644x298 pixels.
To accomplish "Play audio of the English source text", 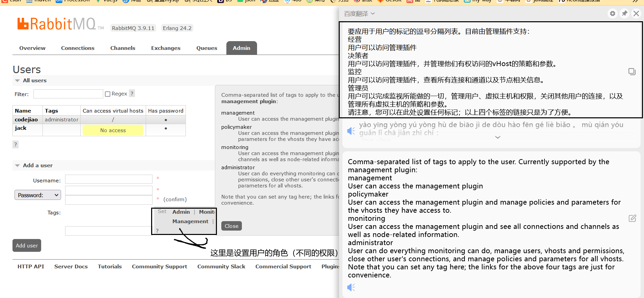I will (351, 287).
